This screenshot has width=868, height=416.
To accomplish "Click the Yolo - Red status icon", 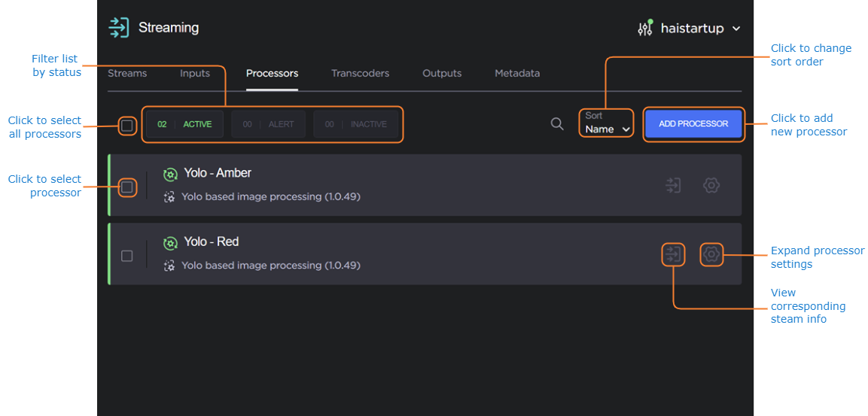I will 171,242.
